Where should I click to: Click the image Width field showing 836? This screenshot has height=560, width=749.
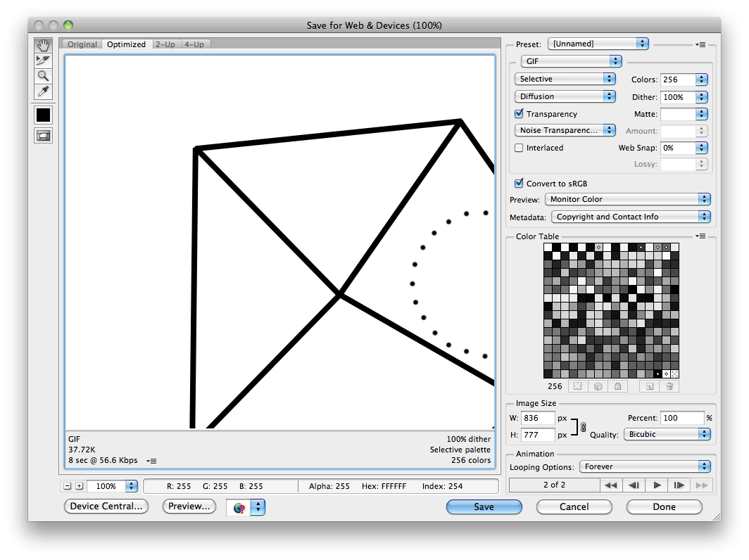(x=537, y=418)
